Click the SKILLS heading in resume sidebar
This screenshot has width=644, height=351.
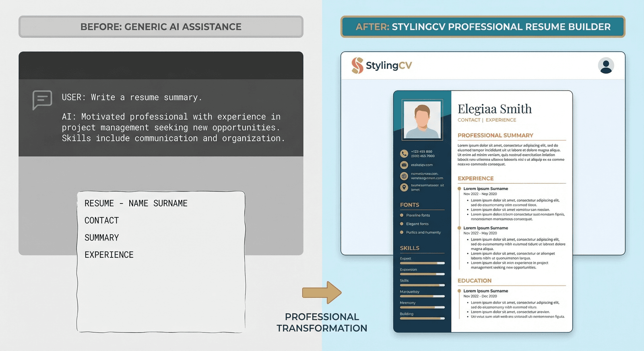click(410, 248)
